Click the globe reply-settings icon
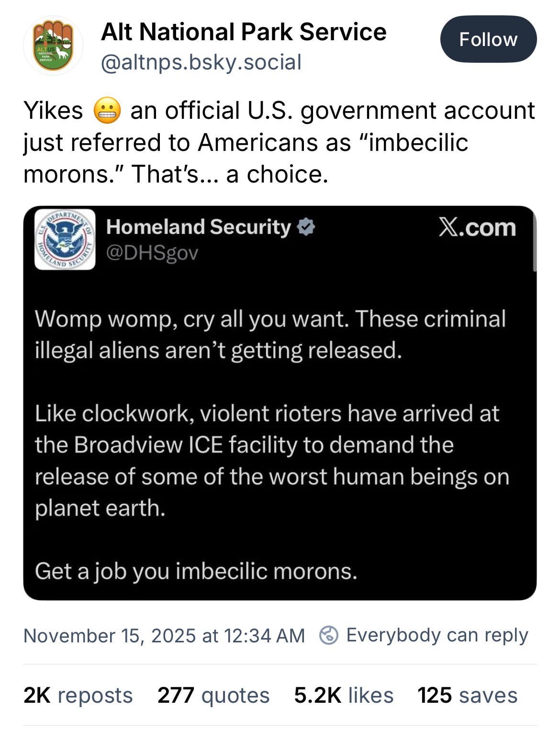Viewport: 560px width, 731px height. pyautogui.click(x=329, y=636)
